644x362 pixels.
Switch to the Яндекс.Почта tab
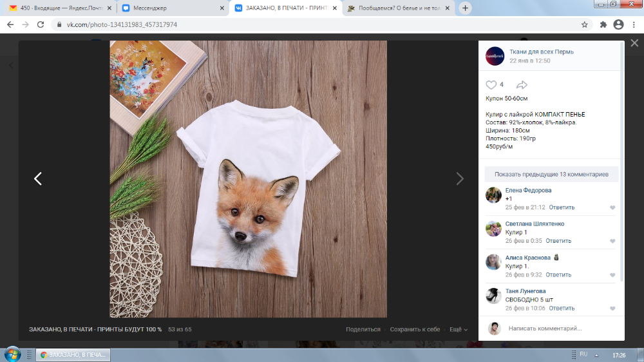[61, 8]
